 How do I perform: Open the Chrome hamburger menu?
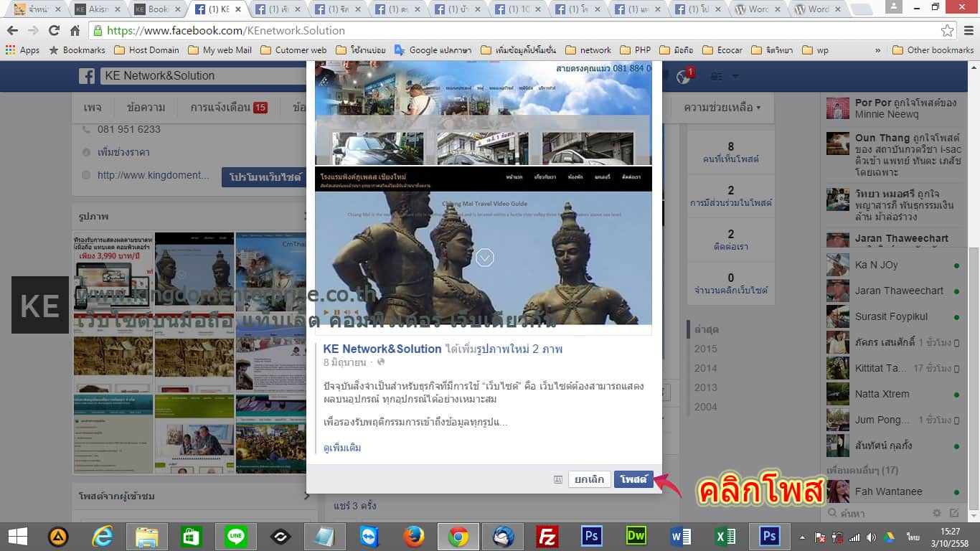[x=968, y=31]
